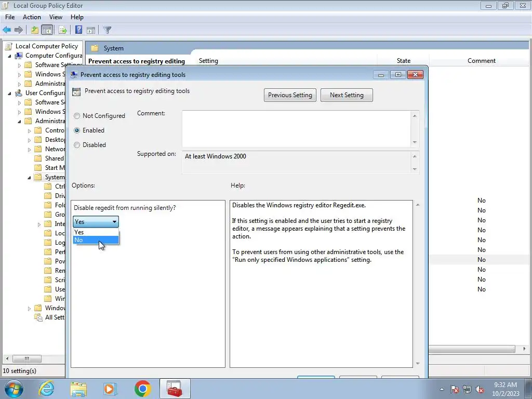Click the Forward arrow toolbar icon

19,30
